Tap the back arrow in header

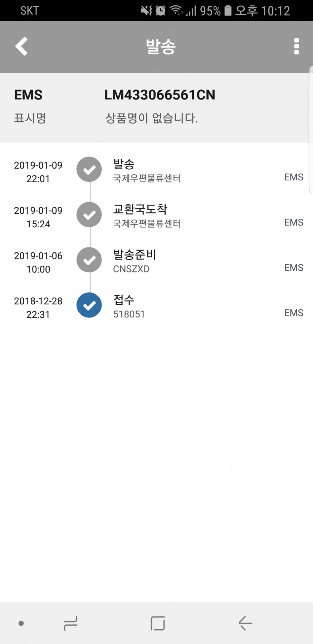click(21, 46)
